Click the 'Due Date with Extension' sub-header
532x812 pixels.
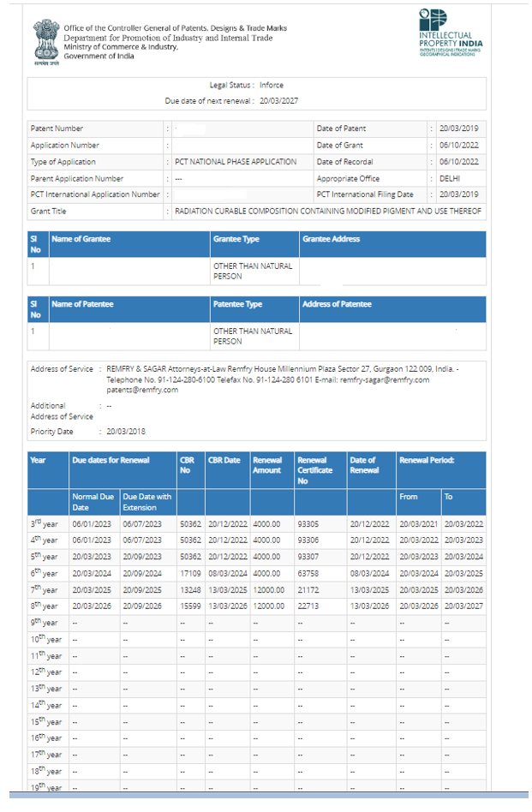(x=147, y=502)
